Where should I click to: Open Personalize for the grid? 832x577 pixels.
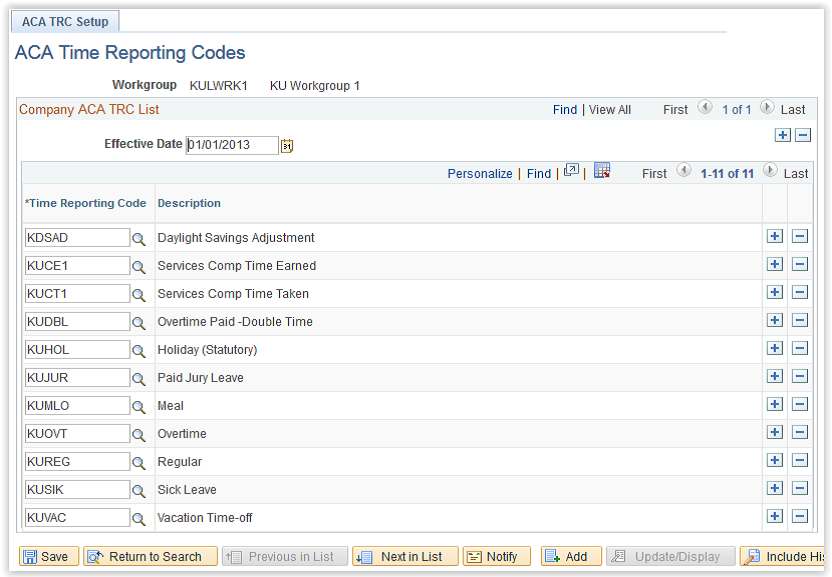[x=479, y=172]
